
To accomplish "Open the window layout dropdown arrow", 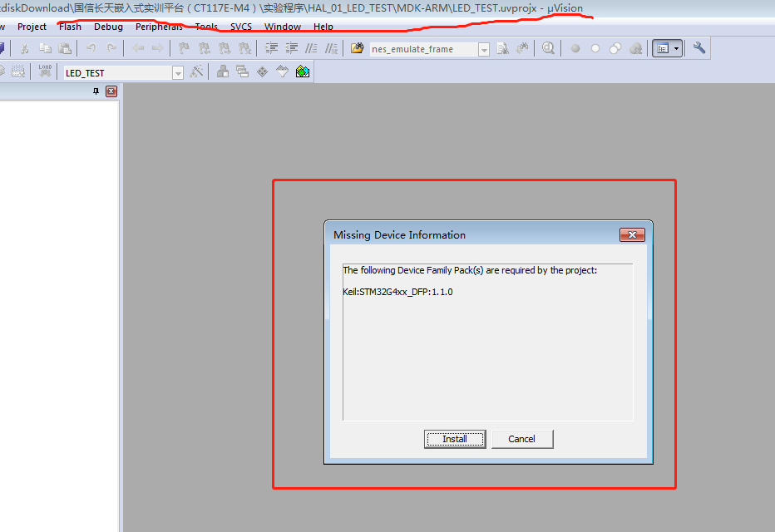I will coord(676,48).
